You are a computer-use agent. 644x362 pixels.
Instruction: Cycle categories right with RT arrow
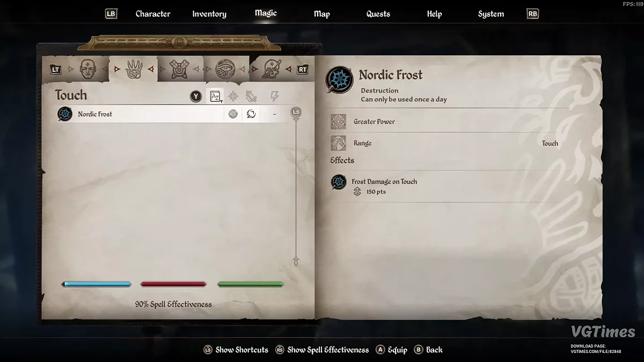click(x=303, y=70)
